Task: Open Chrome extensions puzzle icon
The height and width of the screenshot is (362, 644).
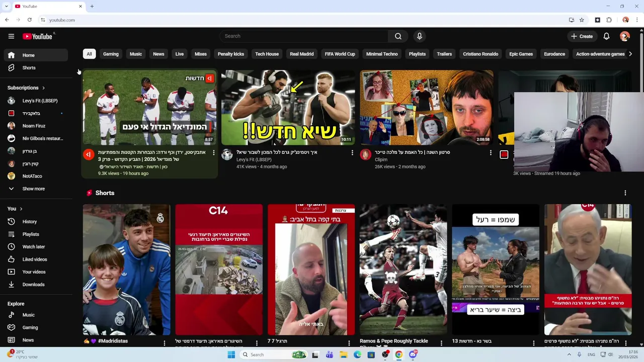Action: [x=609, y=20]
